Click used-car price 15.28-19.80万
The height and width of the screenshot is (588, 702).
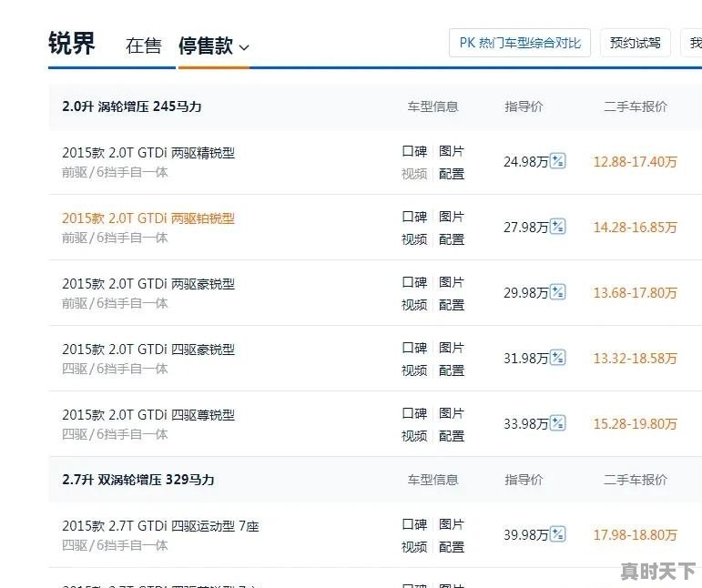635,424
